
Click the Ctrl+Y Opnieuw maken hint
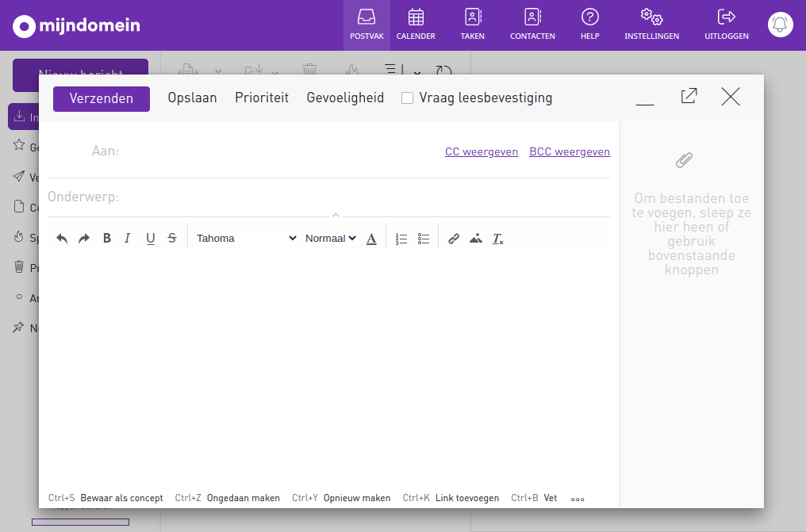click(341, 498)
